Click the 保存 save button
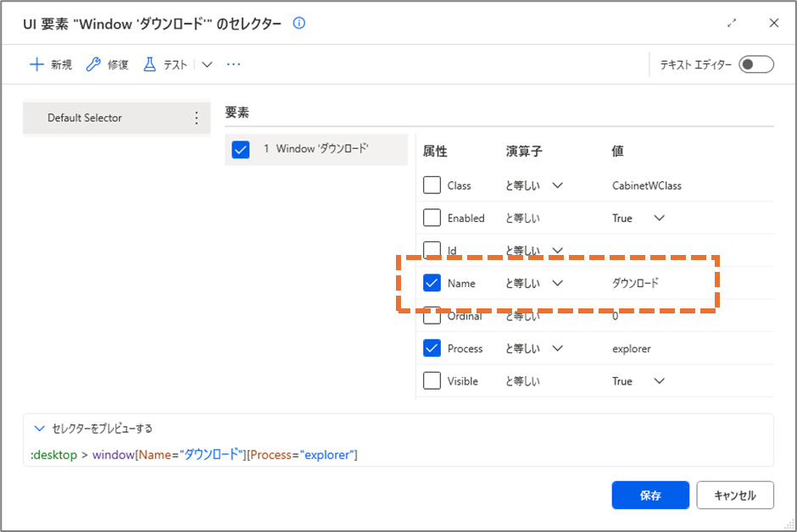 pyautogui.click(x=650, y=495)
